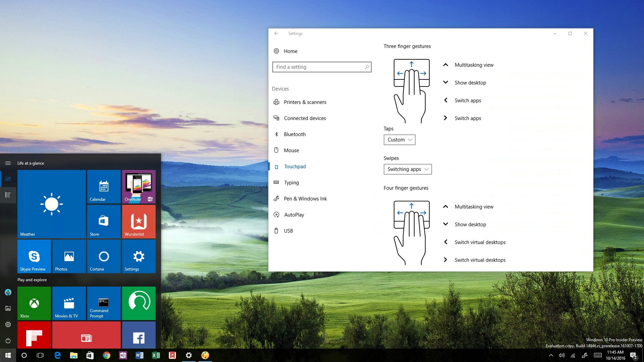Launch Word from the taskbar
This screenshot has width=644, height=362.
pyautogui.click(x=139, y=355)
